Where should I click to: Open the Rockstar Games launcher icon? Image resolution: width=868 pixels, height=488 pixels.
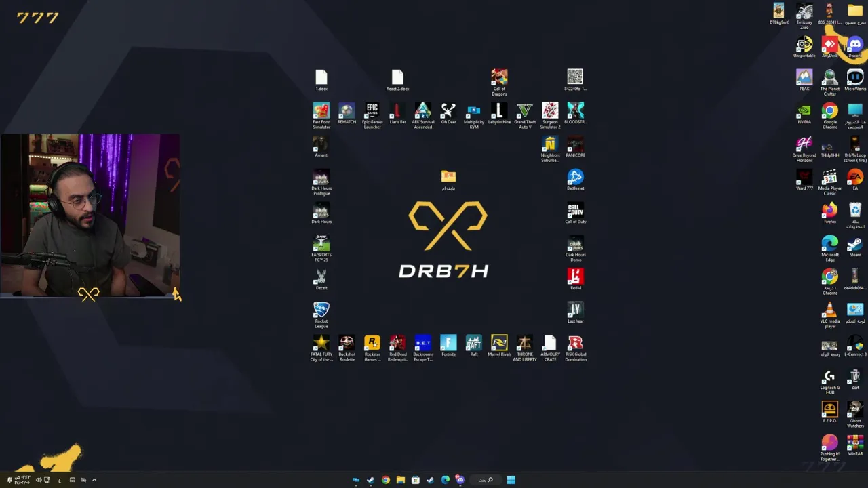[372, 348]
